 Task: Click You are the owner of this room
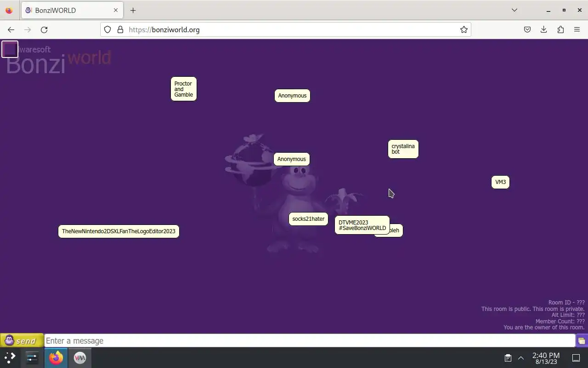(x=544, y=328)
